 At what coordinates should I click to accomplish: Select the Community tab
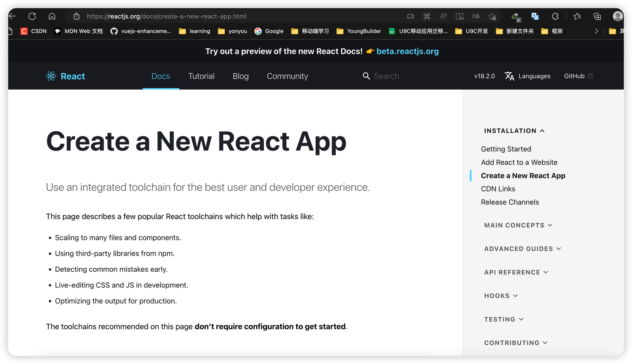coord(287,76)
